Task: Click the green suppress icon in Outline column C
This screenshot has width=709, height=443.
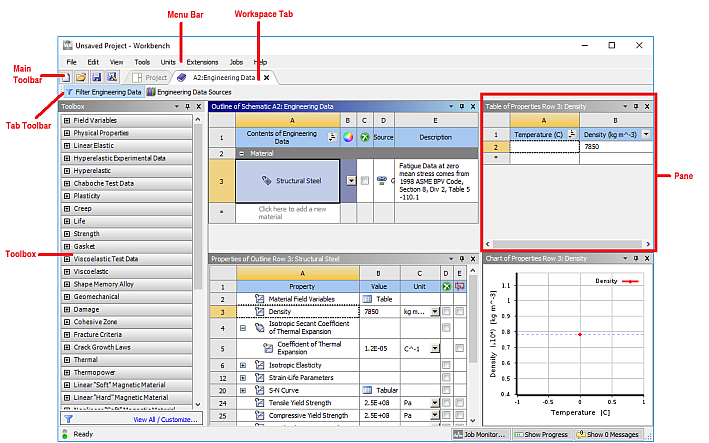Action: 364,137
